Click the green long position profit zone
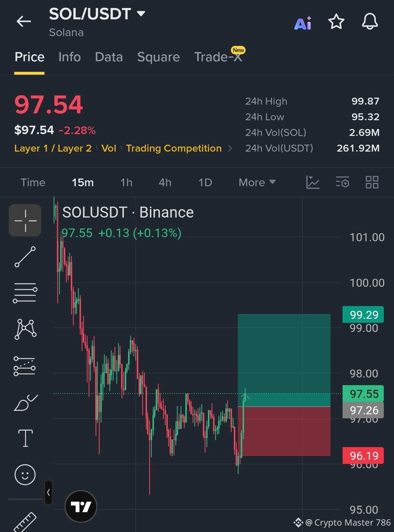Screen dimensions: 394x532 pos(284,360)
